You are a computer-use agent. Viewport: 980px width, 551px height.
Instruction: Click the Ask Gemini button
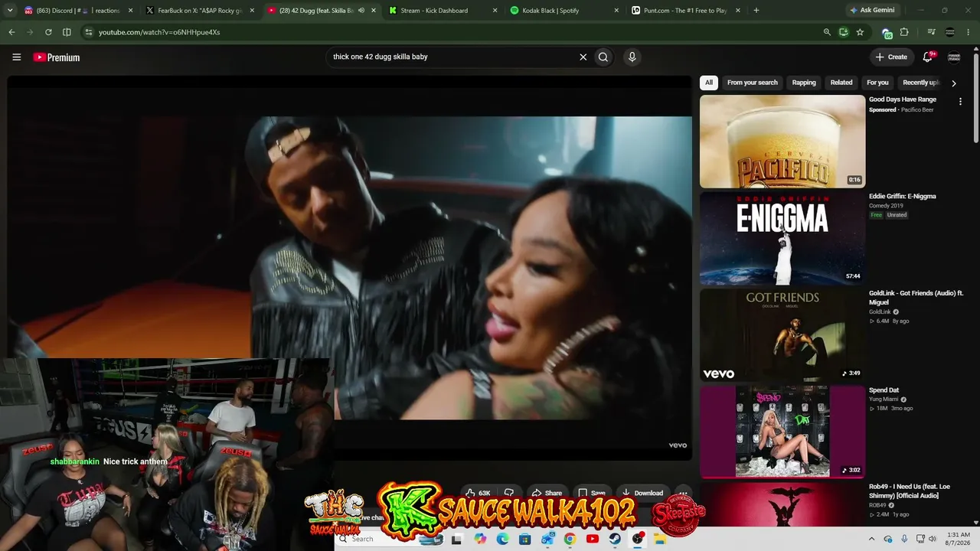[872, 11]
